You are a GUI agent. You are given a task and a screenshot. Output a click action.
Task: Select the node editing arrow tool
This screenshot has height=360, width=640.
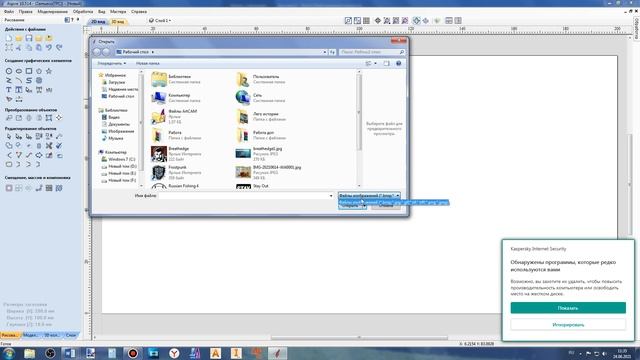click(9, 136)
